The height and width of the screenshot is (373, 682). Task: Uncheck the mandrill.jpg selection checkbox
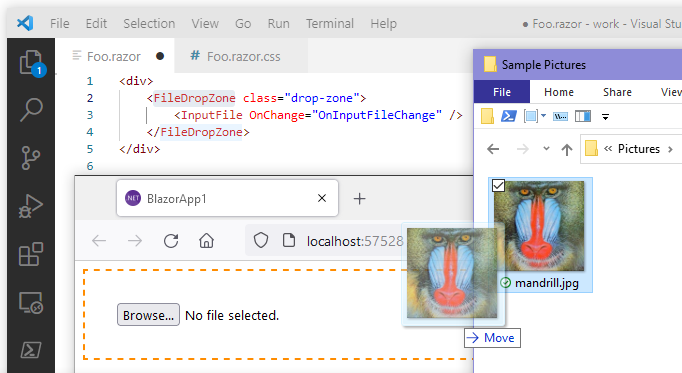(x=498, y=186)
